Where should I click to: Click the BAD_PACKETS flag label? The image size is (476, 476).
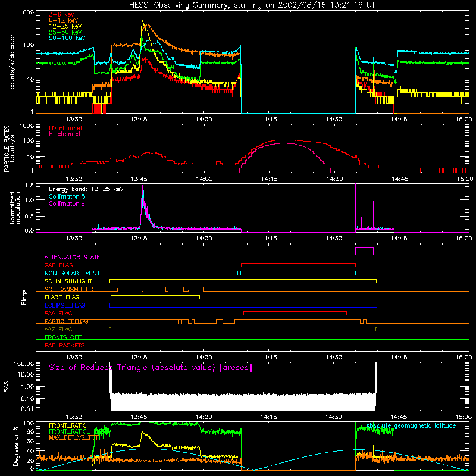coord(65,346)
